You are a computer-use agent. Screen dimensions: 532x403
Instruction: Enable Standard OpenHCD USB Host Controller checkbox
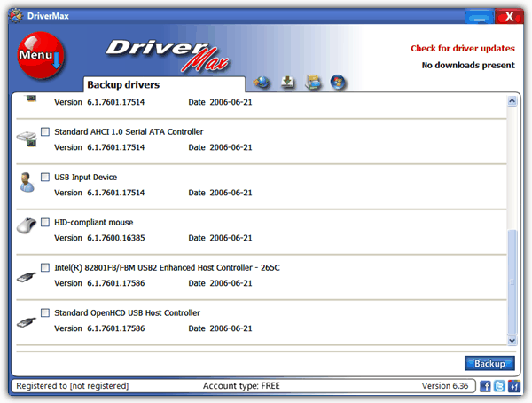tap(45, 312)
